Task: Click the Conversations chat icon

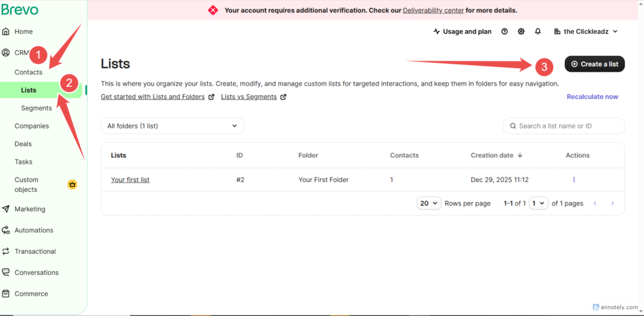Action: coord(6,273)
